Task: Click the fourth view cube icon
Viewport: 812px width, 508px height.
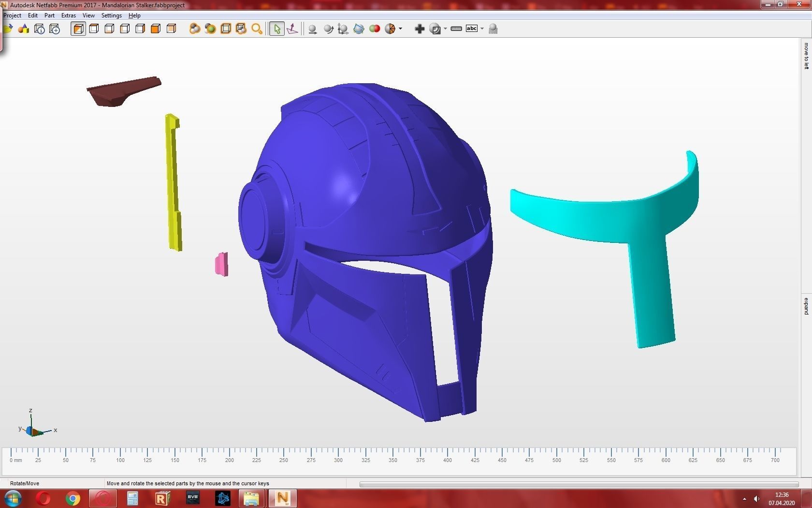Action: [x=125, y=29]
